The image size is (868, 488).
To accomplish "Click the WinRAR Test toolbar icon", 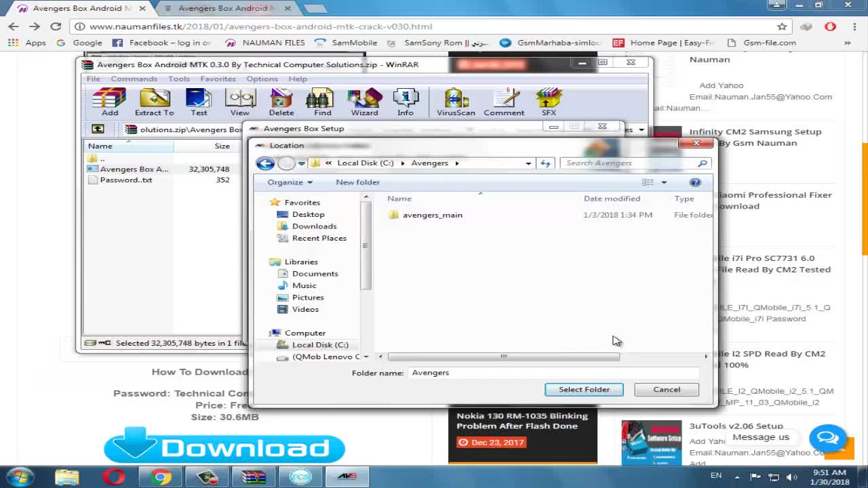I will click(199, 102).
